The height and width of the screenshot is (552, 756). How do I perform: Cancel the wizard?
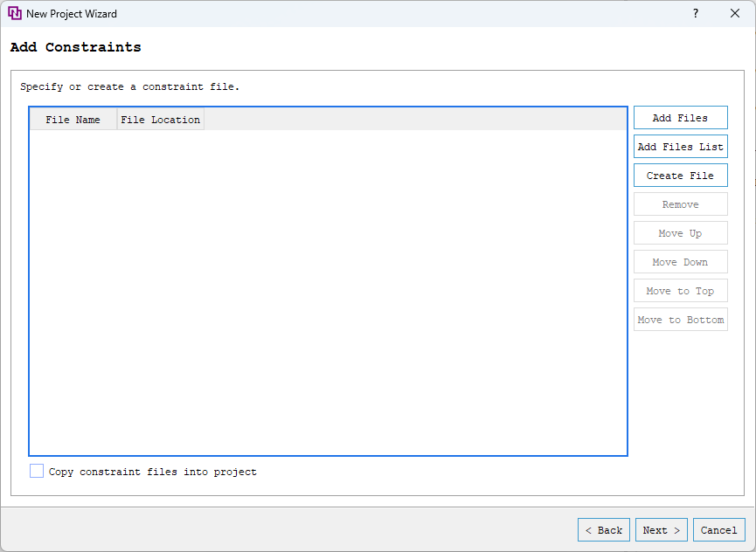pos(718,529)
